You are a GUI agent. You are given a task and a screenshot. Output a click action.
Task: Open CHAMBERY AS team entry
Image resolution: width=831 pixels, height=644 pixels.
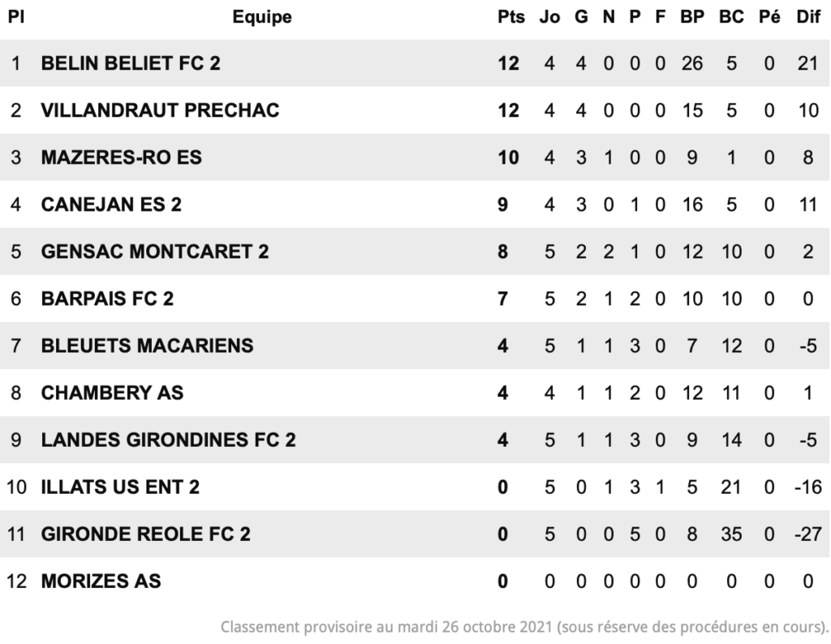pos(112,393)
